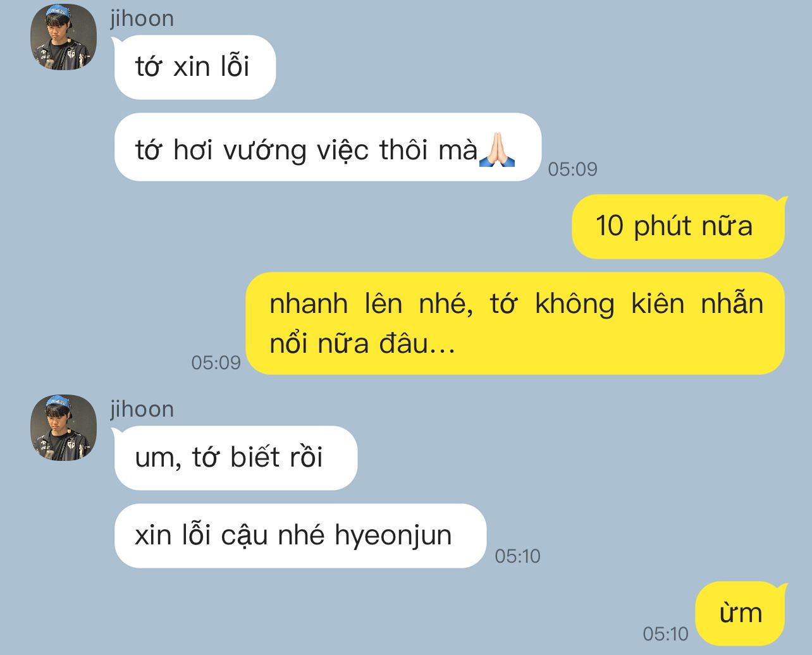The width and height of the screenshot is (812, 655).
Task: Click the word 'hyeonjun' in the message
Action: [393, 537]
